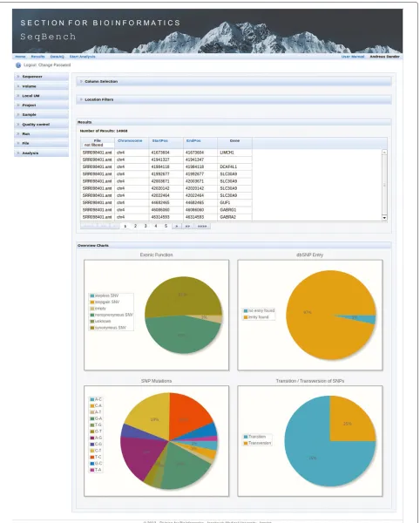The width and height of the screenshot is (420, 523).
Task: Select the GABRG1 gene cell
Action: click(x=234, y=210)
